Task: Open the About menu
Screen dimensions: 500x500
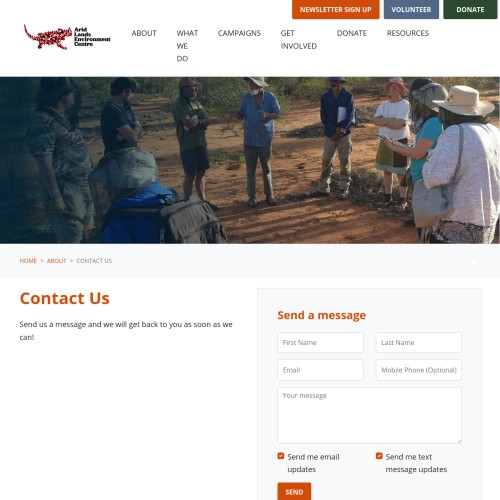Action: [144, 33]
